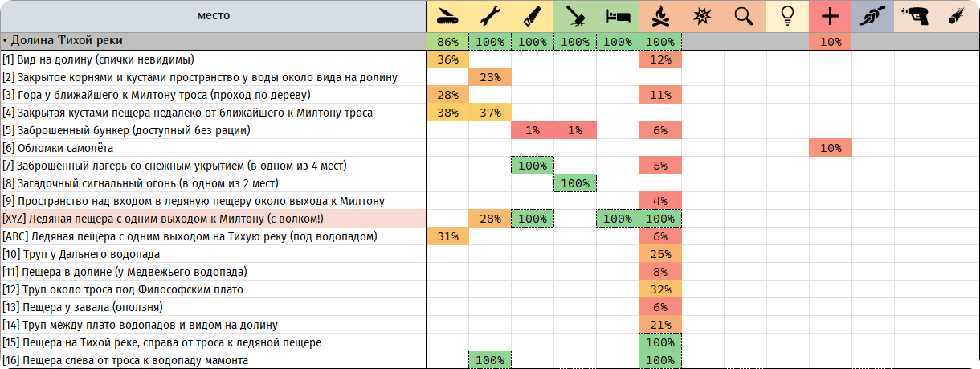Select row '[6] Обломки самолёта'

(213, 148)
